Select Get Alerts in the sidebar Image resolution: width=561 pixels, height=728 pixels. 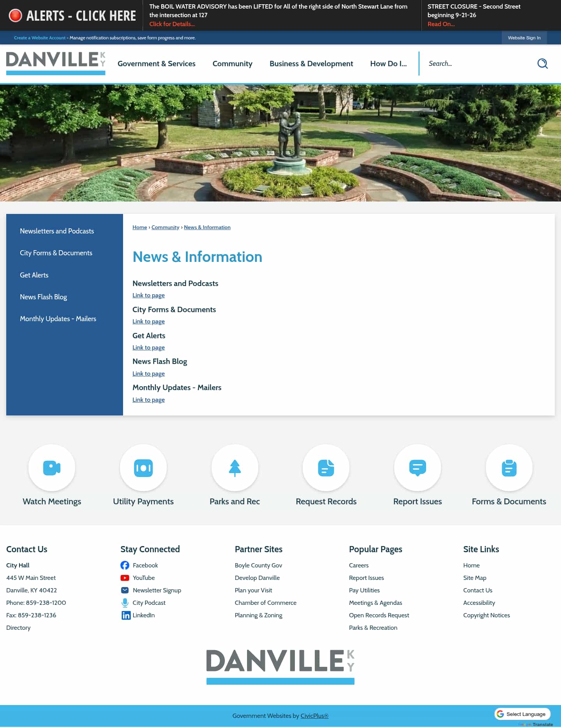[34, 275]
